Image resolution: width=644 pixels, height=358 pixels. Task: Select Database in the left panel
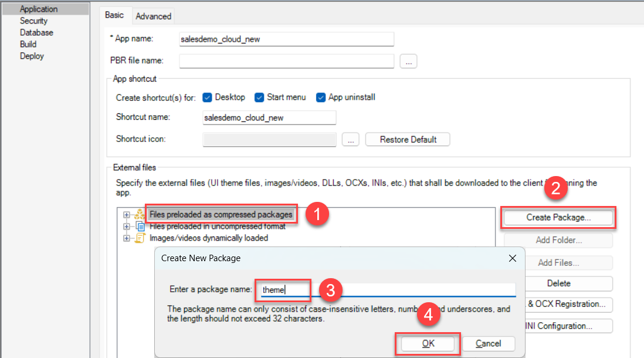click(x=36, y=33)
